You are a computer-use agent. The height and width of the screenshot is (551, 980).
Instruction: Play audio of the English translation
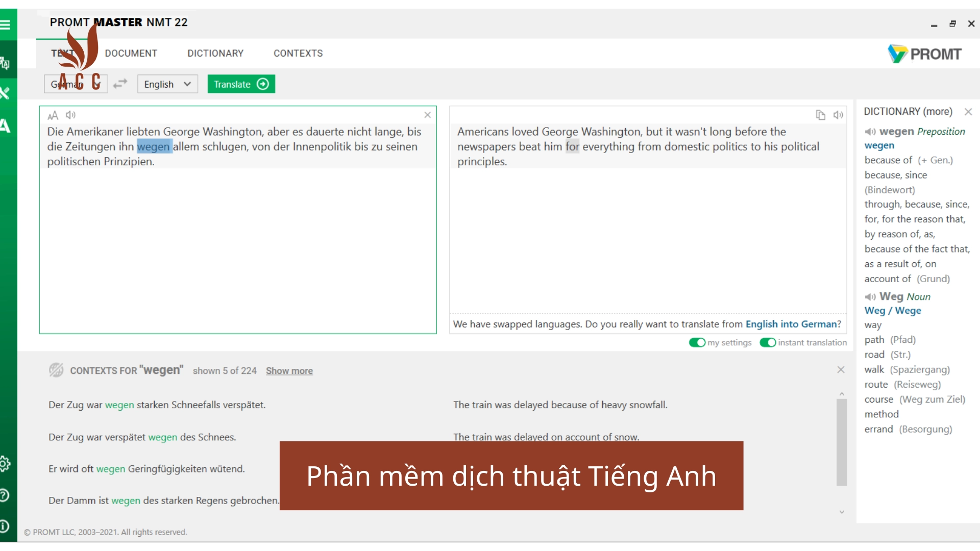(838, 115)
